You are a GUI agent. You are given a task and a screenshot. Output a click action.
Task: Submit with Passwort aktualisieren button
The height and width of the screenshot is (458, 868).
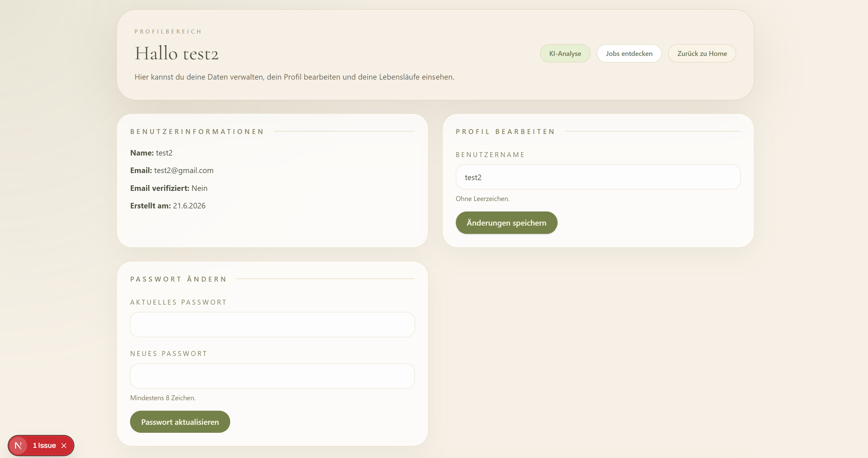coord(180,422)
